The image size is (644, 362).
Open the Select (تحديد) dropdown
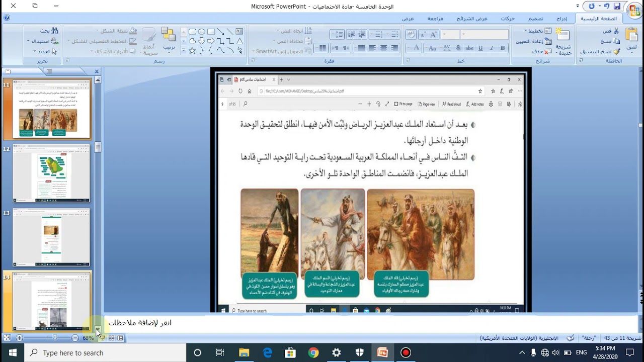pos(45,51)
